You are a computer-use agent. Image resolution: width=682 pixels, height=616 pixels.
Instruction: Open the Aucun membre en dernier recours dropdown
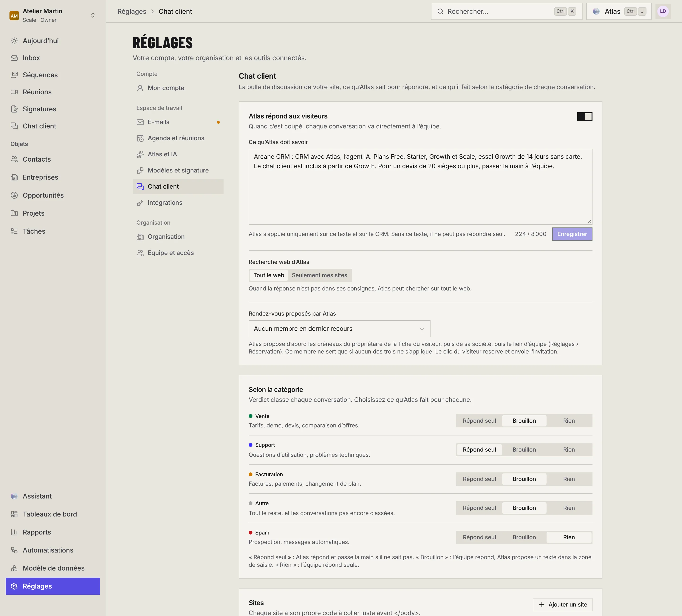tap(339, 329)
